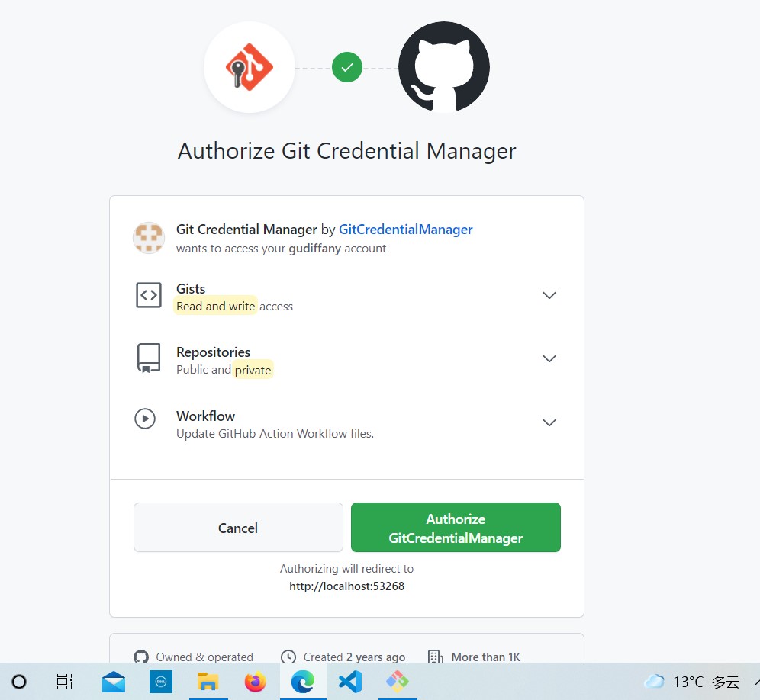The image size is (760, 700).
Task: Open Firefox from the taskbar
Action: (256, 682)
